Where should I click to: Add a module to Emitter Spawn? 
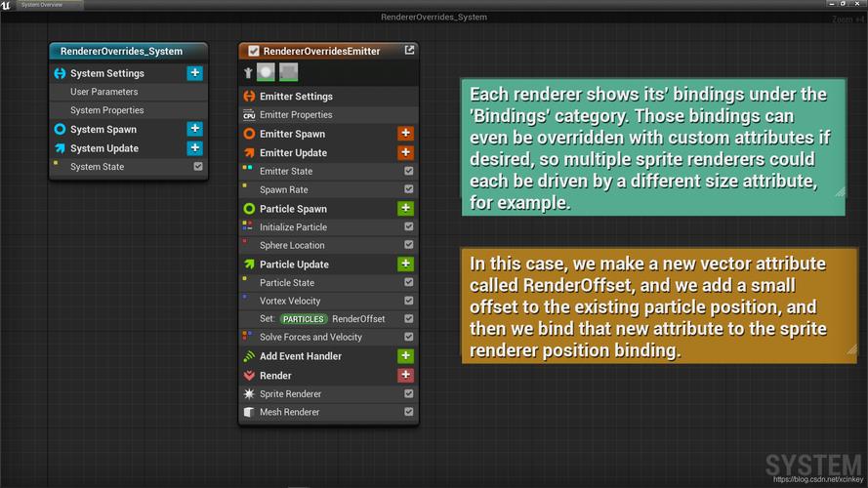(405, 134)
